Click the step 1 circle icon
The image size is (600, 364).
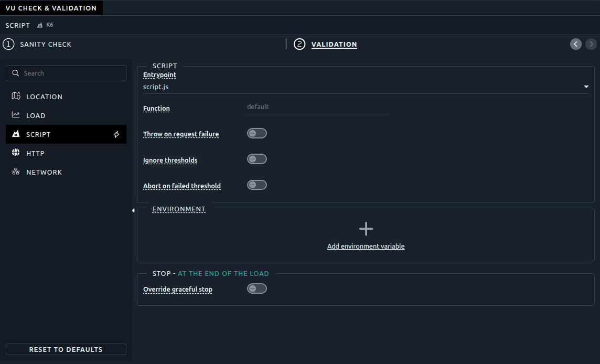pyautogui.click(x=8, y=45)
